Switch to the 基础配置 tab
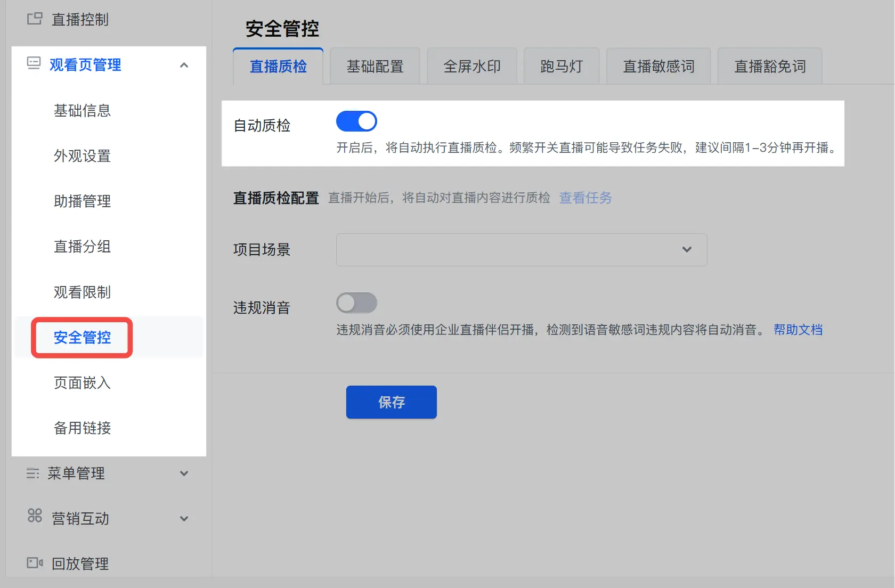Image resolution: width=895 pixels, height=588 pixels. tap(375, 66)
